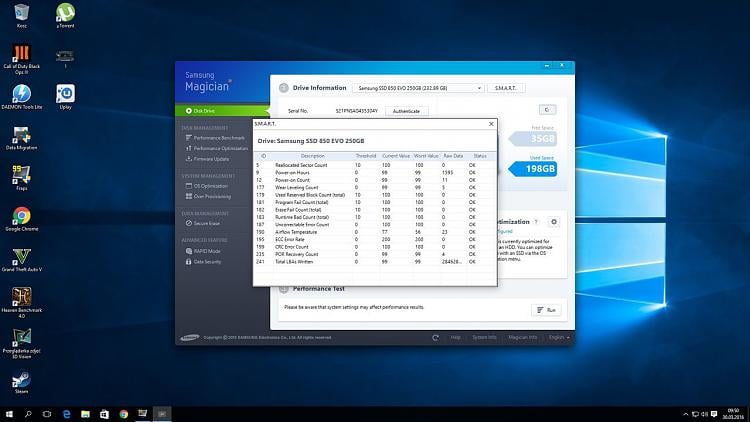This screenshot has height=422, width=750.
Task: Open the English language dropdown in footer
Action: 559,337
